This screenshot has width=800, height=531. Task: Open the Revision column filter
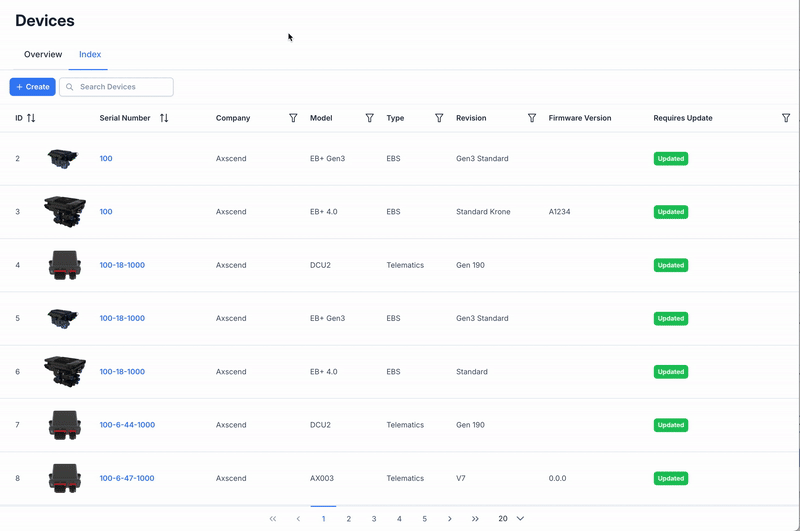tap(532, 118)
